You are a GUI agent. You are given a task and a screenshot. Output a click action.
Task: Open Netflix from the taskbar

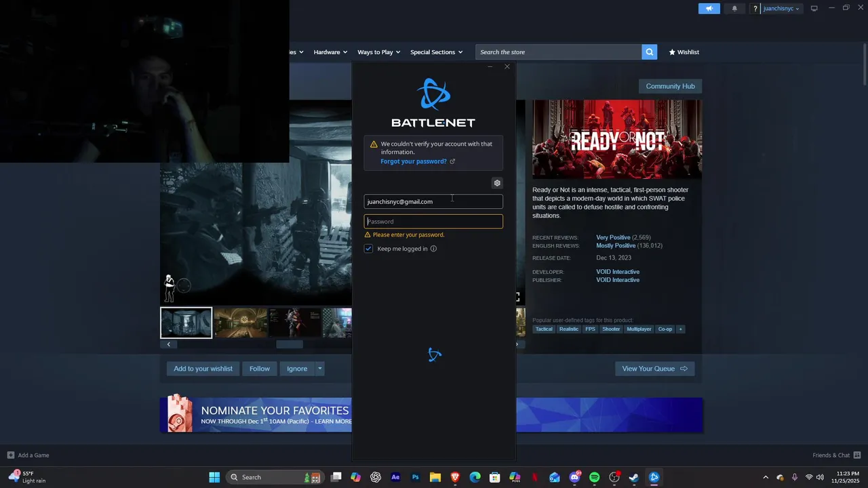pyautogui.click(x=534, y=477)
